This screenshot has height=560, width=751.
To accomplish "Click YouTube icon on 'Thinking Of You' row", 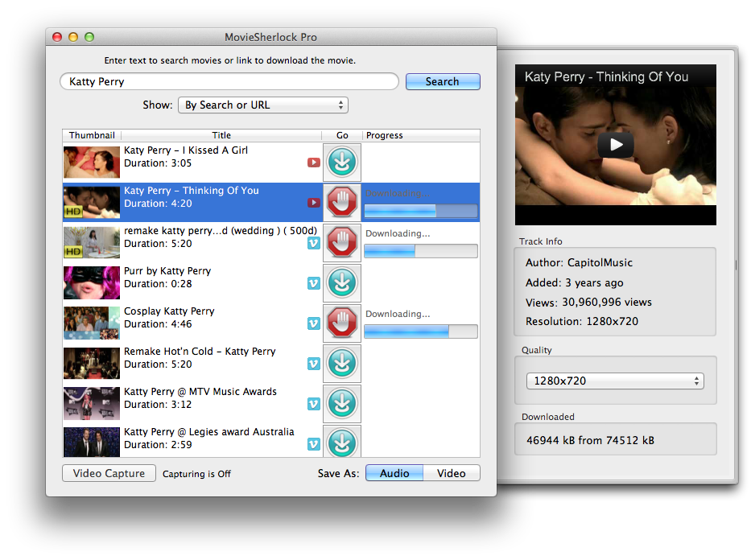I will (314, 203).
